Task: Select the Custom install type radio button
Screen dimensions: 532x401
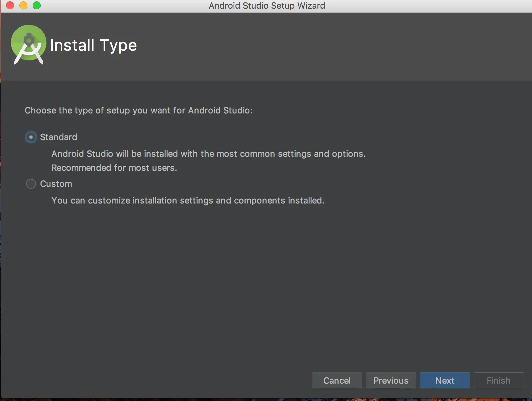Action: coord(31,184)
